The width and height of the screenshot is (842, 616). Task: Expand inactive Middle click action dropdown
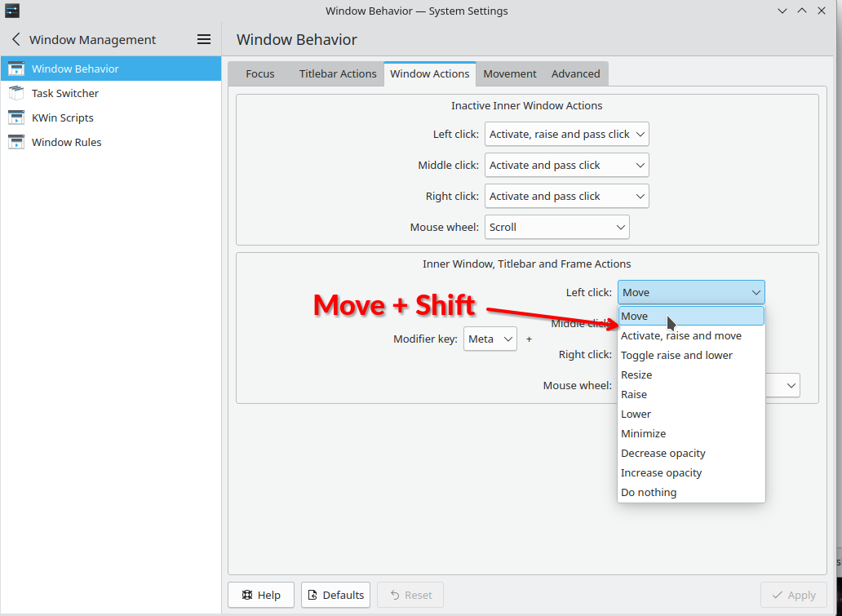click(566, 165)
